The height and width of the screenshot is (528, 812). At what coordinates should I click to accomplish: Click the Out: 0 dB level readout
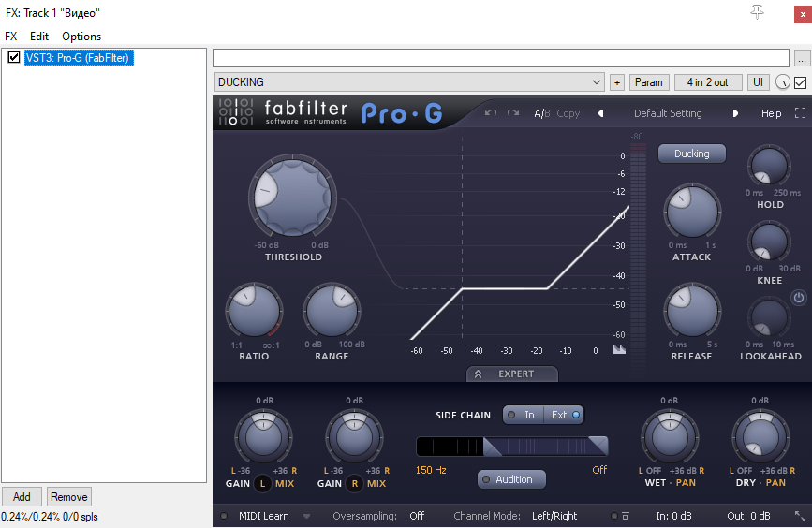748,516
